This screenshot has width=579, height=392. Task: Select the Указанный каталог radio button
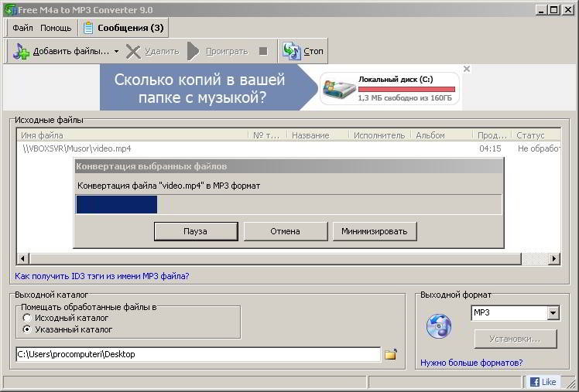[27, 329]
